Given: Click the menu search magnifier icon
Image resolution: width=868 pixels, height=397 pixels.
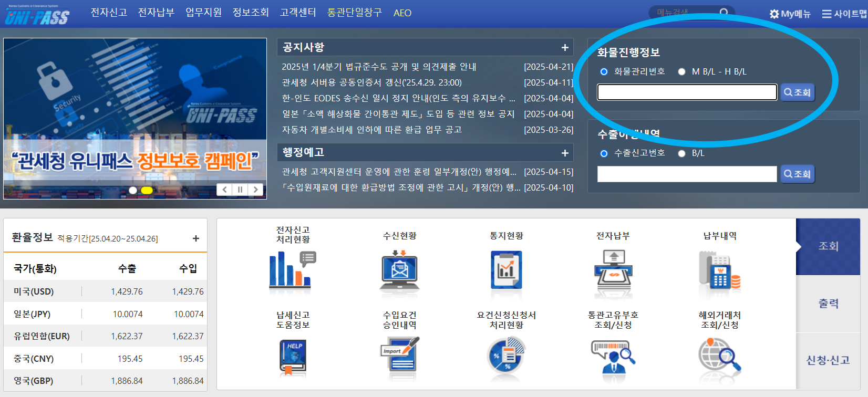Looking at the screenshot, I should (x=724, y=13).
